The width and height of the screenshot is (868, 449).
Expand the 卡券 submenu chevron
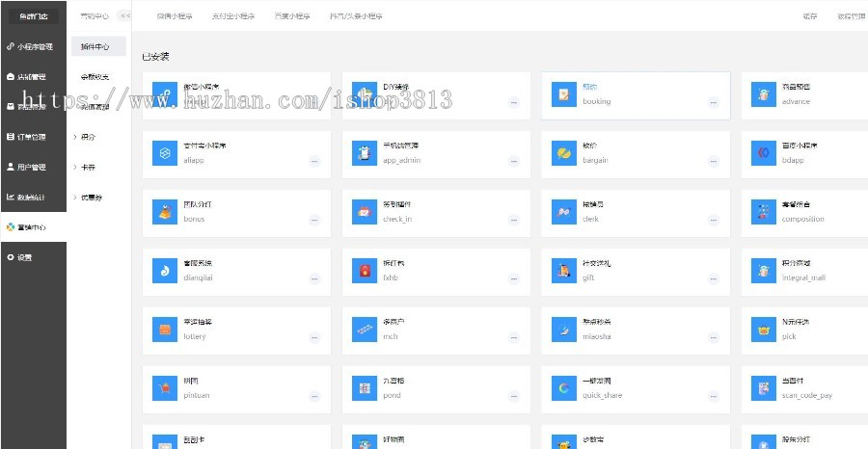point(75,167)
